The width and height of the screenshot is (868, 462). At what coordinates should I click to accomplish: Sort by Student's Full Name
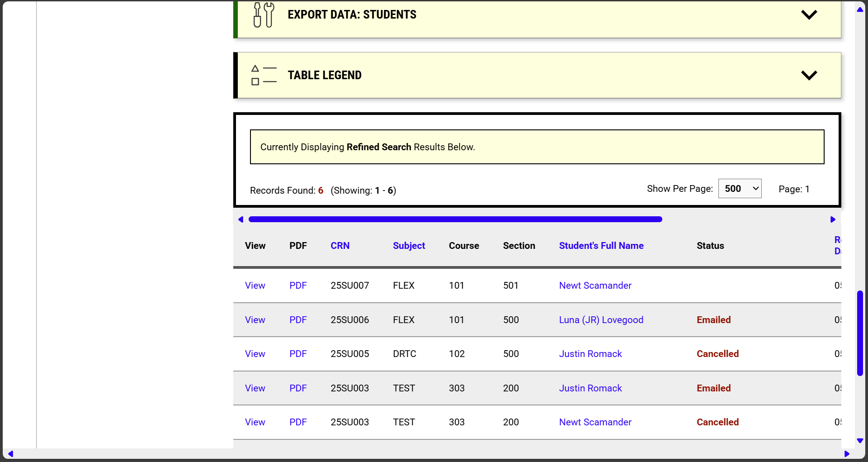coord(601,246)
